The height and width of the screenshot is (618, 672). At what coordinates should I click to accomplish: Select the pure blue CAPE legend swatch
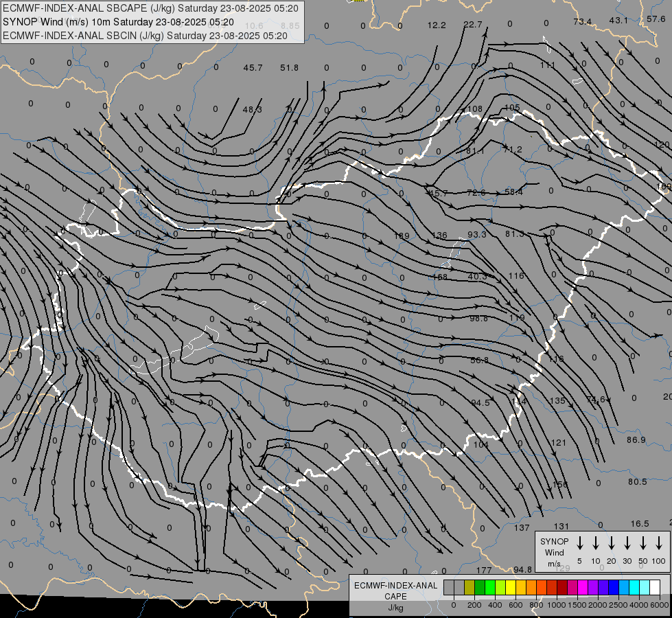coord(613,588)
